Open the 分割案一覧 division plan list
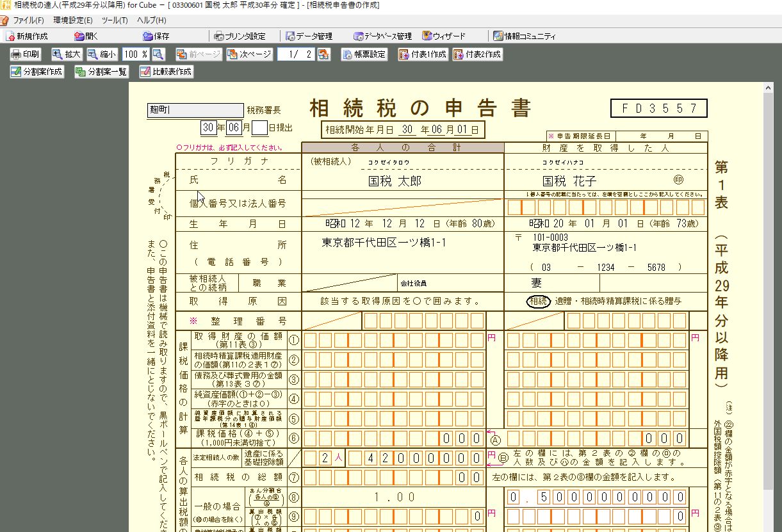The height and width of the screenshot is (532, 782). (102, 72)
